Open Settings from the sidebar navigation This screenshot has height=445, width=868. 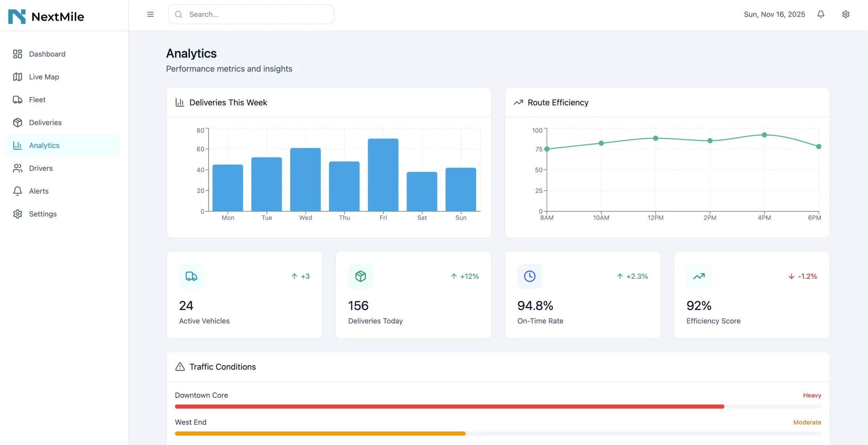(42, 214)
